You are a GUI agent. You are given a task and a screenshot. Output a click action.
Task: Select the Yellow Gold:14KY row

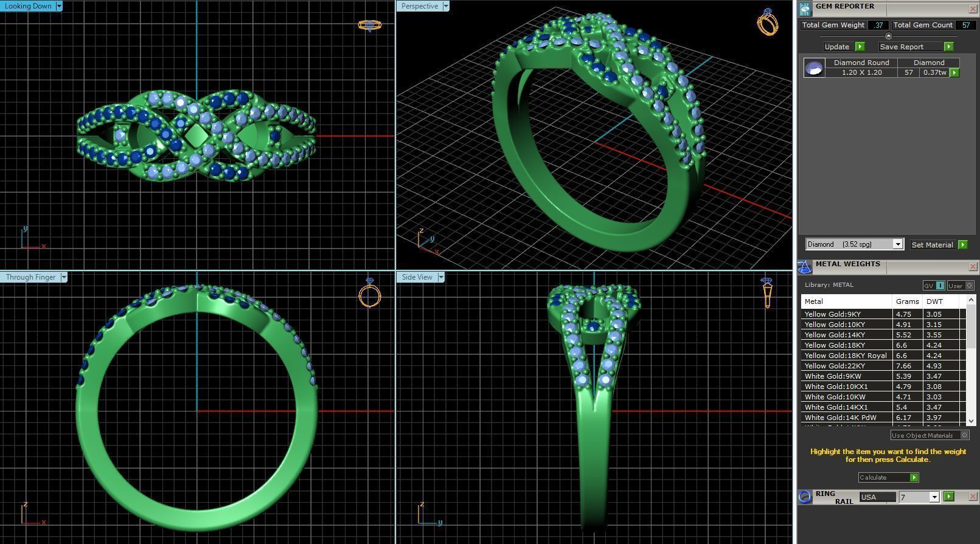[883, 335]
